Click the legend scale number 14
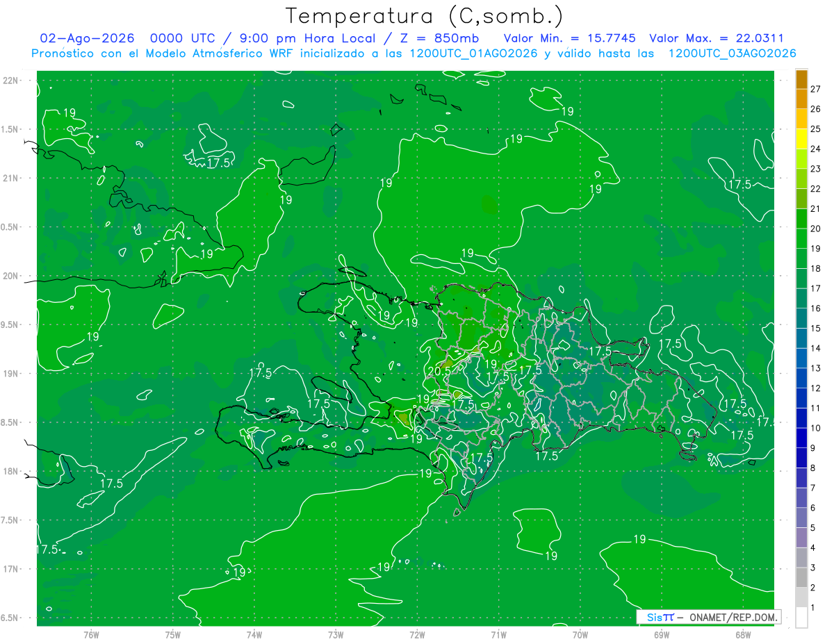 [x=815, y=348]
